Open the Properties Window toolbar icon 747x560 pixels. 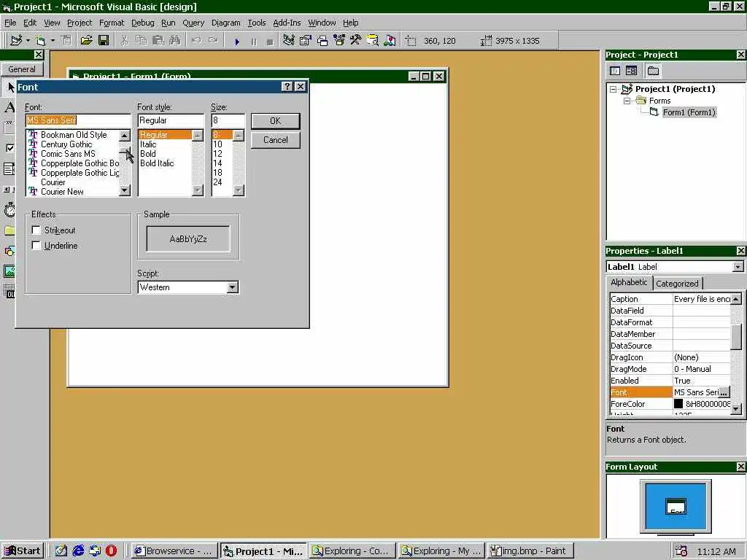tap(305, 41)
